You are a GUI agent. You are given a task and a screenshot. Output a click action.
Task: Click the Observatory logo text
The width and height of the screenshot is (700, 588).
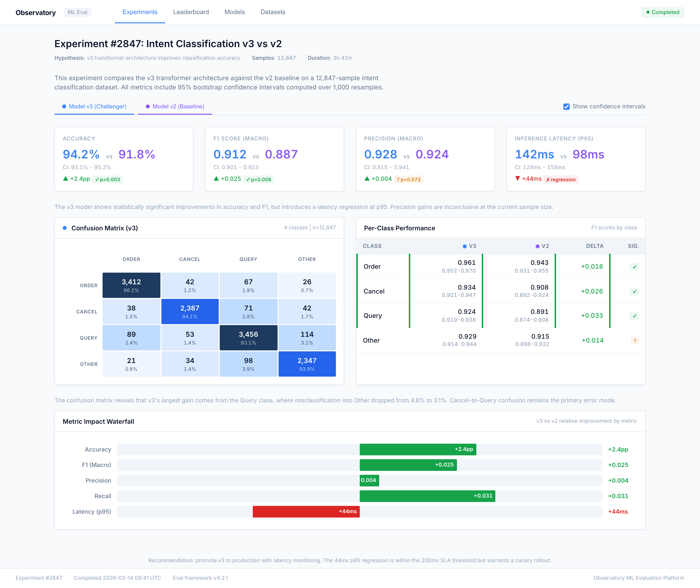click(36, 13)
